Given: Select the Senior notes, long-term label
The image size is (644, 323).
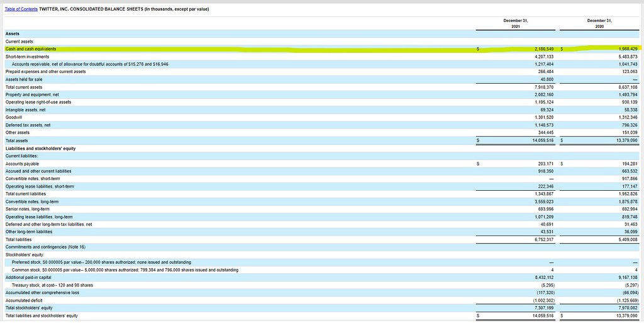Looking at the screenshot, I should pyautogui.click(x=29, y=208).
